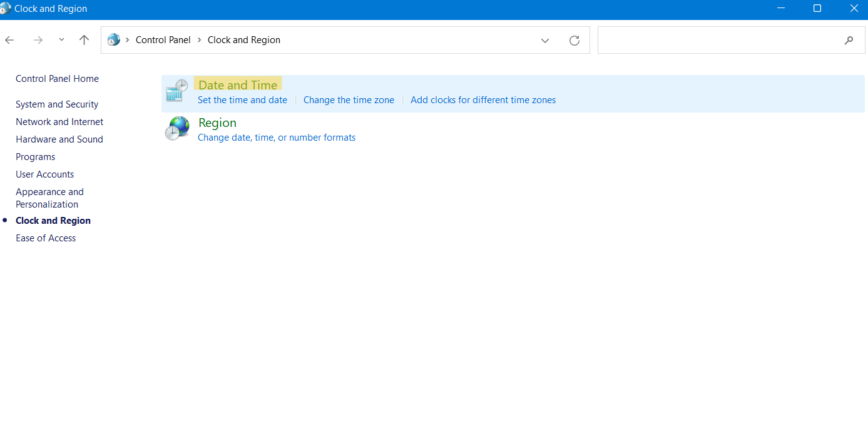Click the Forward navigation arrow
Screen dimensions: 868x447
pos(38,40)
